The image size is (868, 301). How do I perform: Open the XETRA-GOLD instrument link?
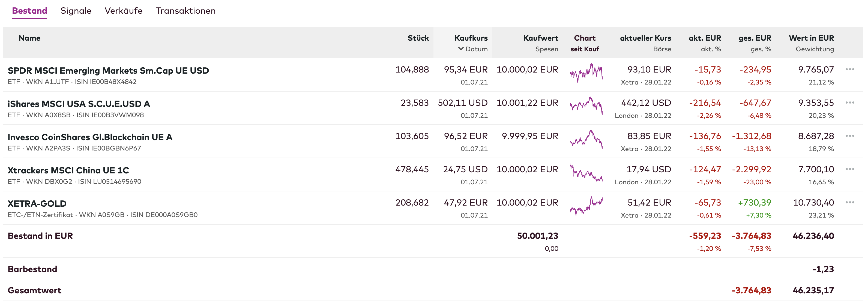(x=37, y=204)
